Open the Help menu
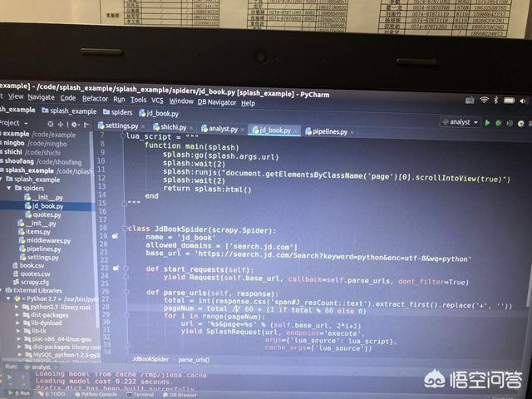The image size is (532, 399). (248, 103)
